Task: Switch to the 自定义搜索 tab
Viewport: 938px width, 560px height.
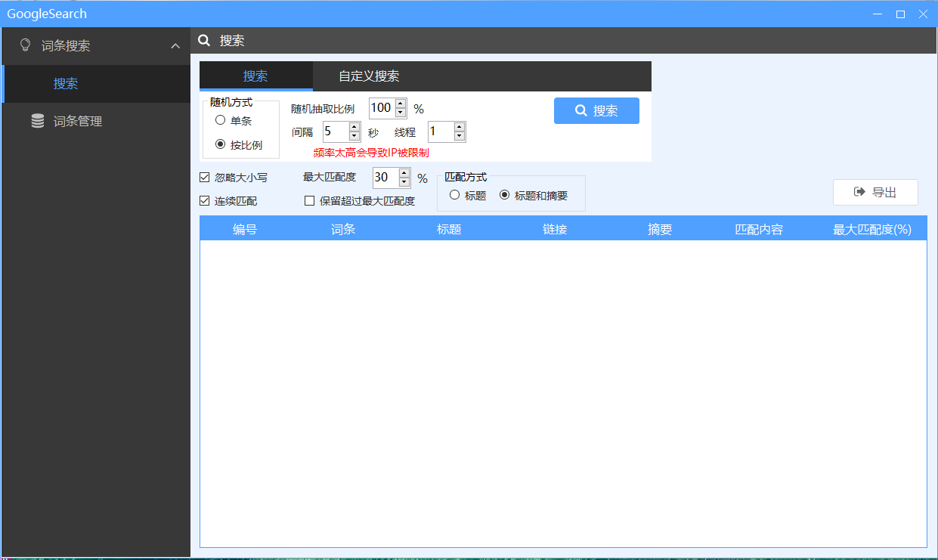Action: (x=369, y=76)
